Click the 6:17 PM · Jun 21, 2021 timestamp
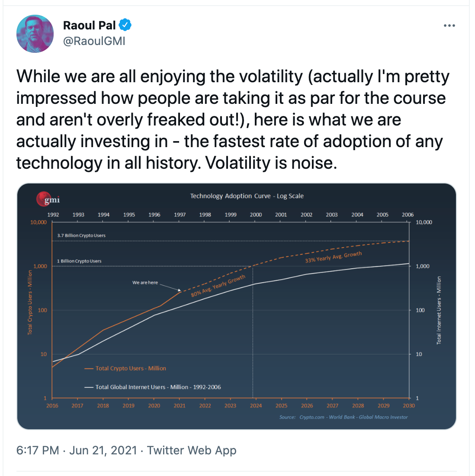Screen dimensions: 475x476 (x=77, y=450)
